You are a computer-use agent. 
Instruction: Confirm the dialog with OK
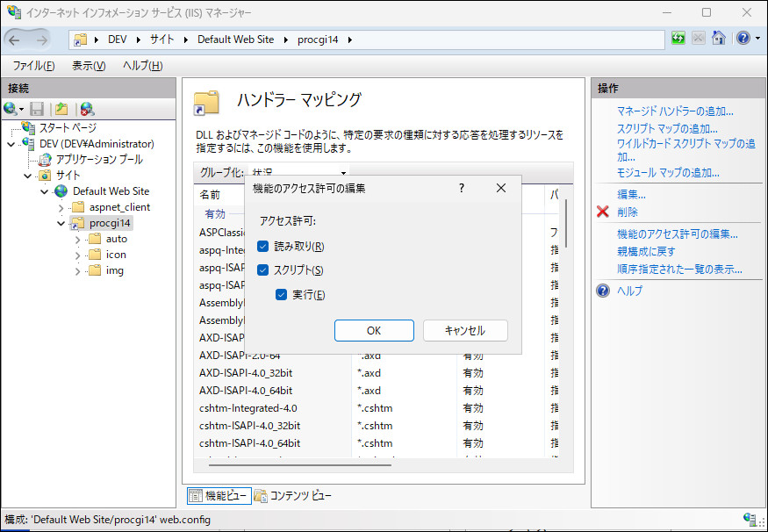374,331
